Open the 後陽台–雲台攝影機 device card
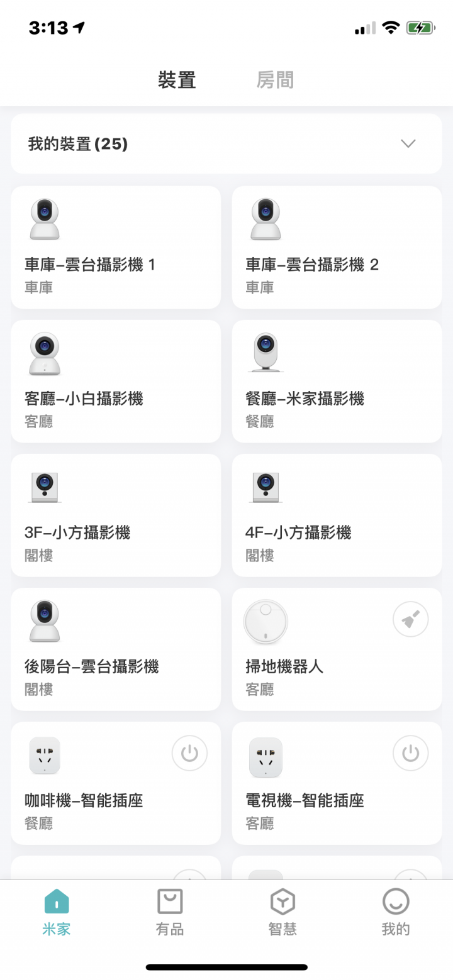Viewport: 453px width, 980px height. click(x=116, y=649)
